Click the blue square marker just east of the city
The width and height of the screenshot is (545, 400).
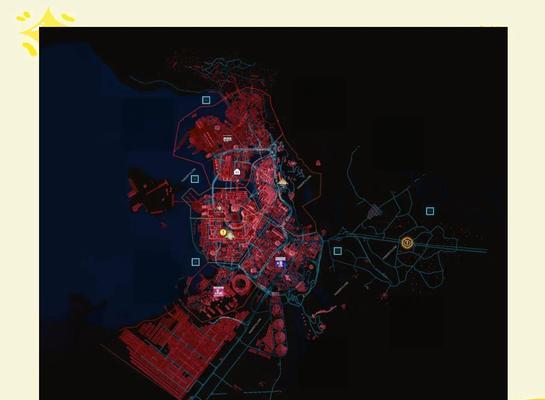337,251
